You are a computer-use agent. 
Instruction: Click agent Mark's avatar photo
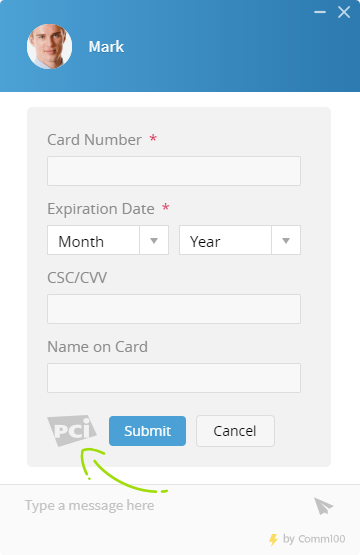click(x=50, y=46)
